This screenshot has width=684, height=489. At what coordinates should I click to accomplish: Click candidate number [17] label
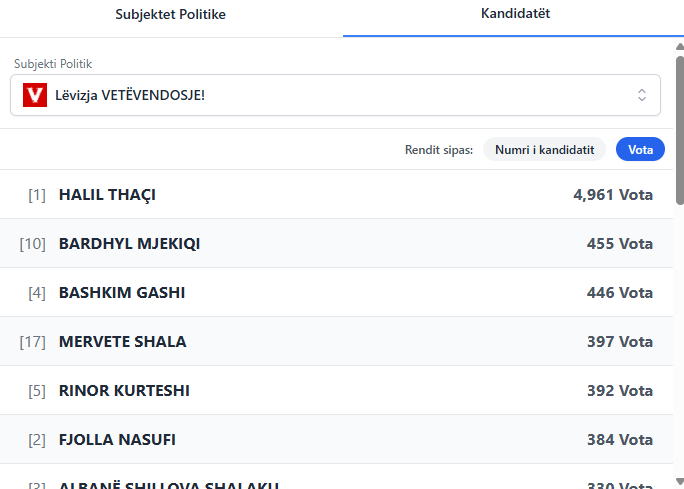(x=33, y=342)
